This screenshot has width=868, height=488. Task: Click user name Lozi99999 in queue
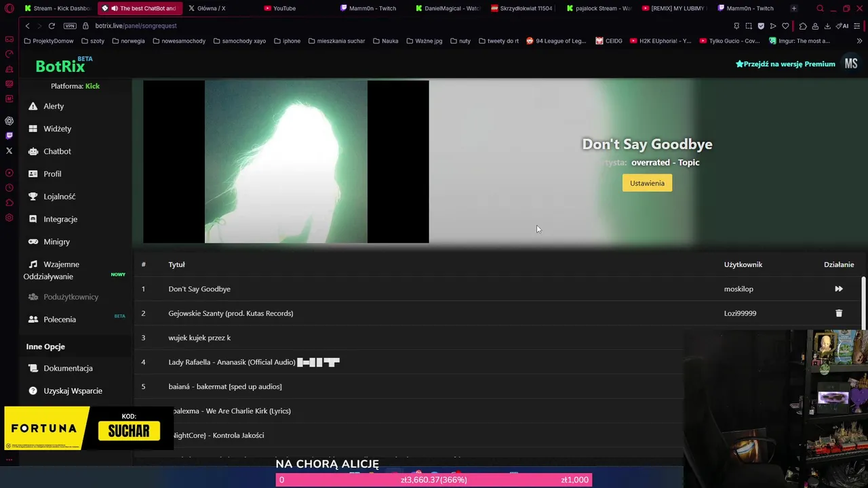coord(740,313)
